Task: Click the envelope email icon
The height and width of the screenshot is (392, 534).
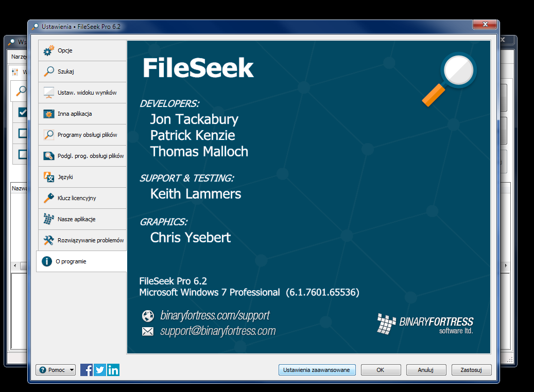Action: (x=148, y=331)
